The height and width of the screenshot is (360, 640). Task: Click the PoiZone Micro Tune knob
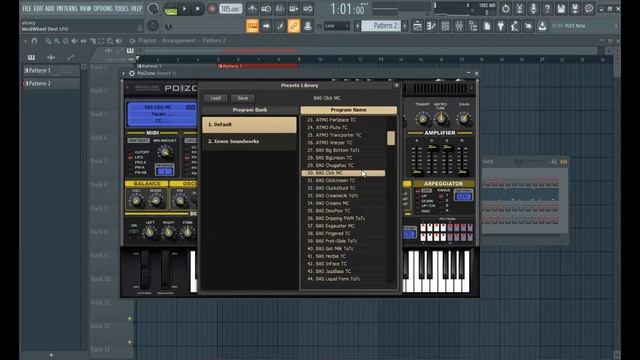coord(441,118)
